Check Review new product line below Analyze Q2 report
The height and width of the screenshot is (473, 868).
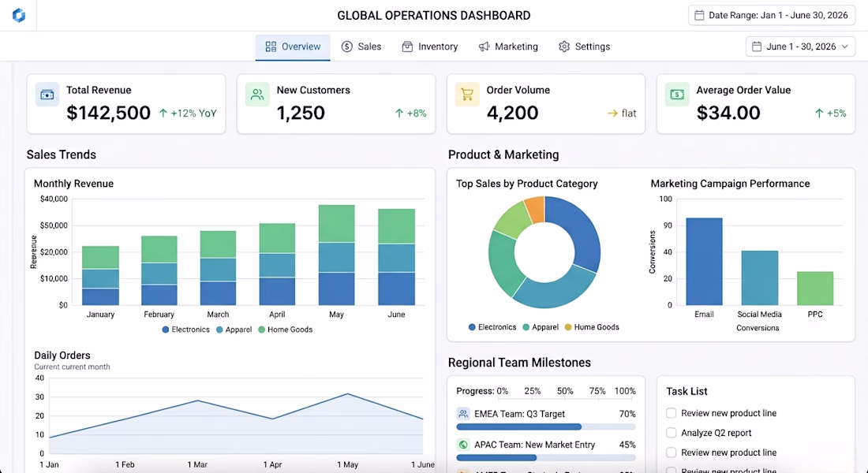(671, 453)
